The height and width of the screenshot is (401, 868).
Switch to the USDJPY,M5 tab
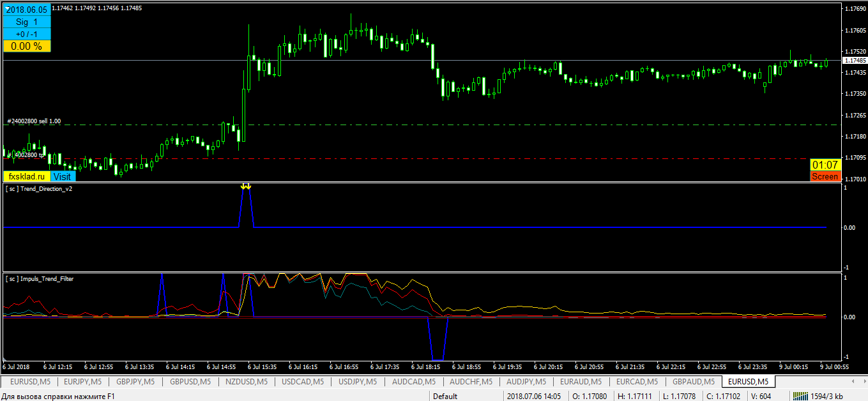358,382
